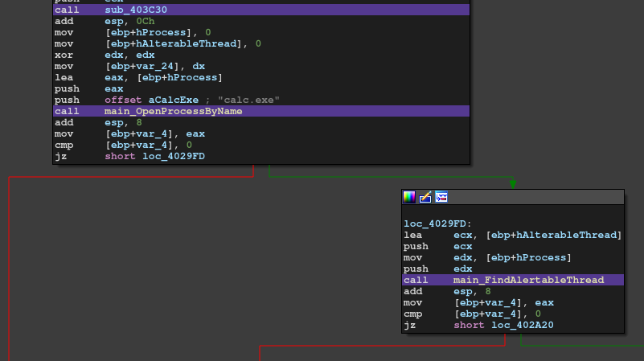Click the group nodes icon in block header
The image size is (644, 361).
coord(441,197)
